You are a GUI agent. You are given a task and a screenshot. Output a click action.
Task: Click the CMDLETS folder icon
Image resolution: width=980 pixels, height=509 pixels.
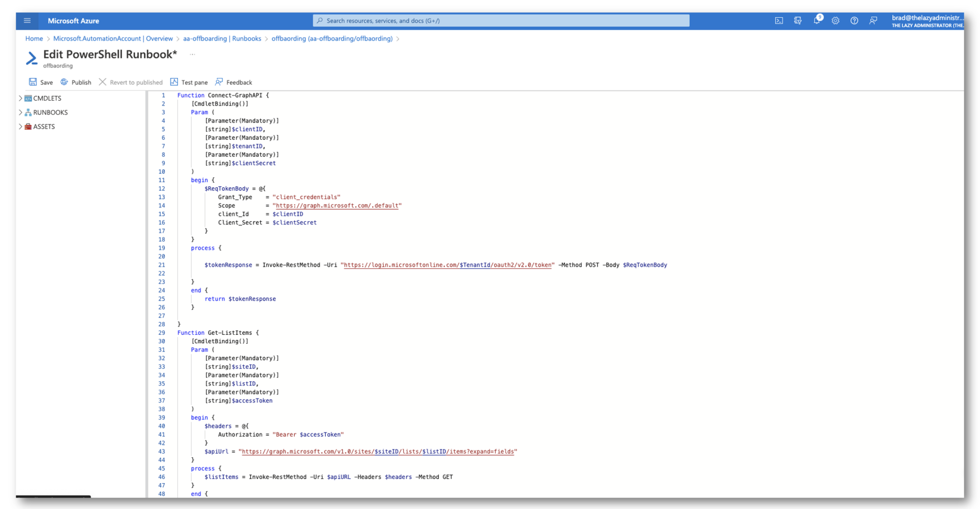(28, 98)
